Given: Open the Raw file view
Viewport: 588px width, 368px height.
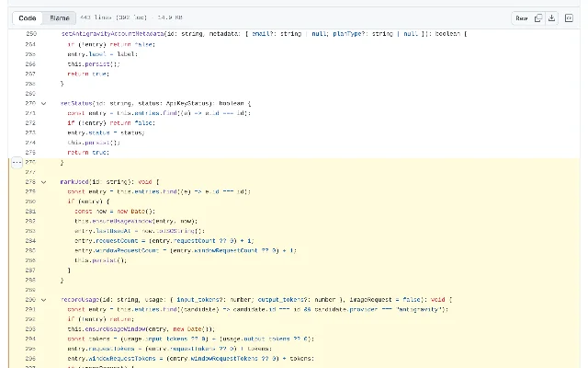Looking at the screenshot, I should pos(522,18).
